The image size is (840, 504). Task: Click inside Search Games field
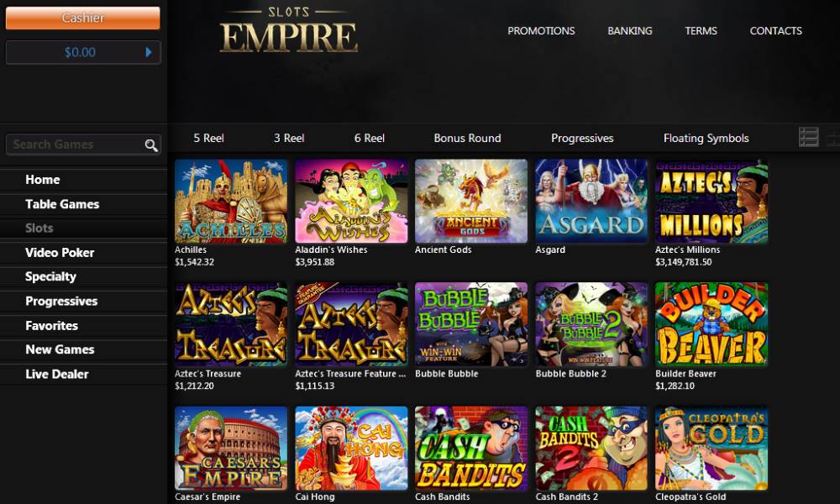click(x=75, y=144)
